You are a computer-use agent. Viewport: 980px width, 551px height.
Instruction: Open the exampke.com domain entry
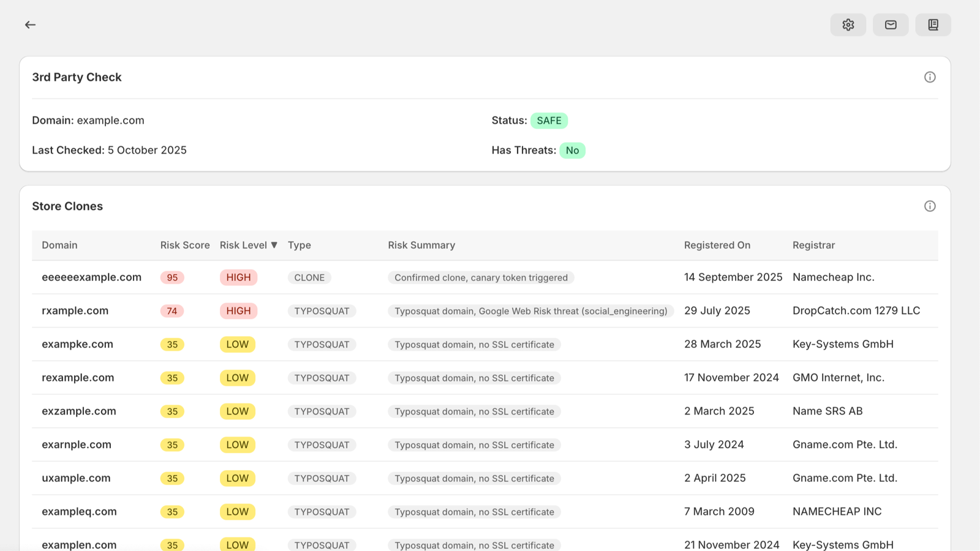77,344
